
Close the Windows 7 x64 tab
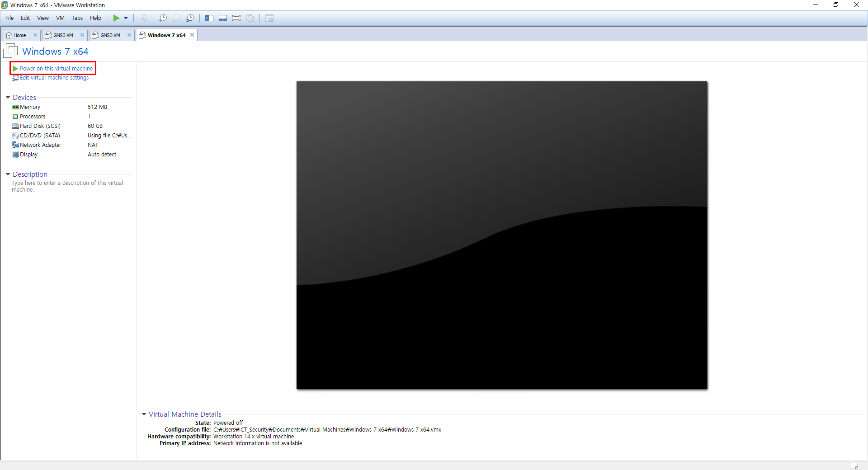192,35
